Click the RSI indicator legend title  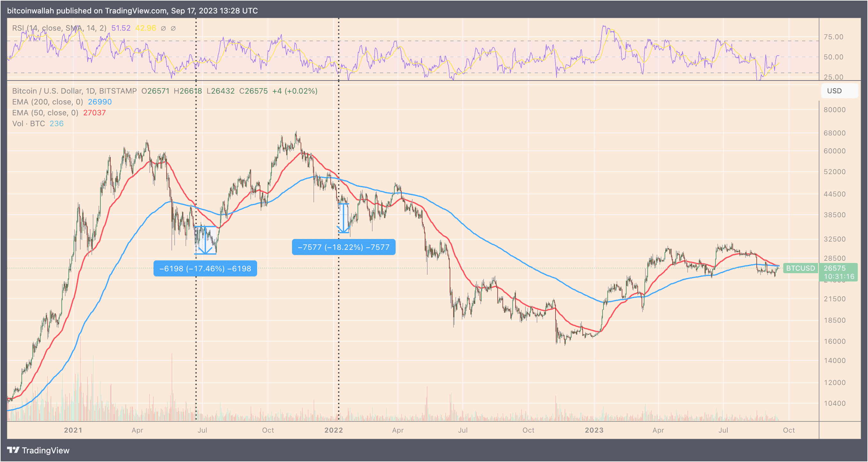tap(59, 28)
